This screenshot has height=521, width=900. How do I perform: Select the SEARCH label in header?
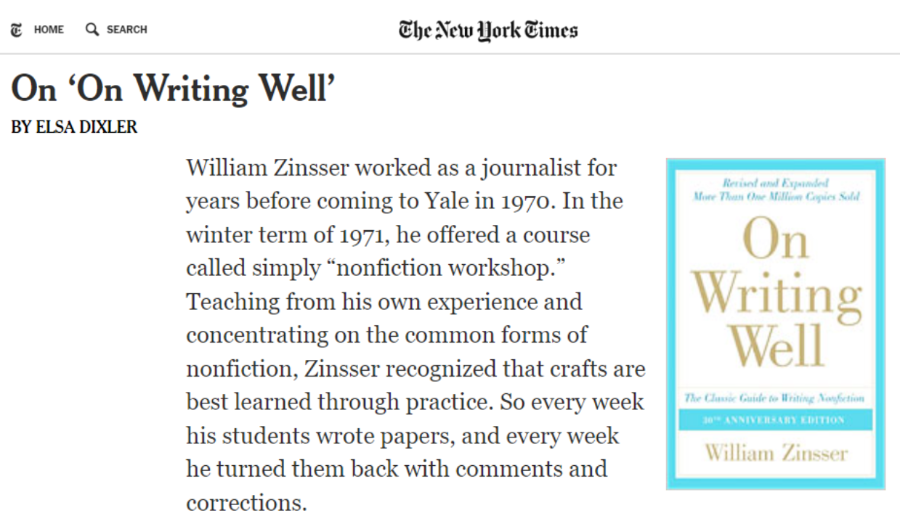127,29
